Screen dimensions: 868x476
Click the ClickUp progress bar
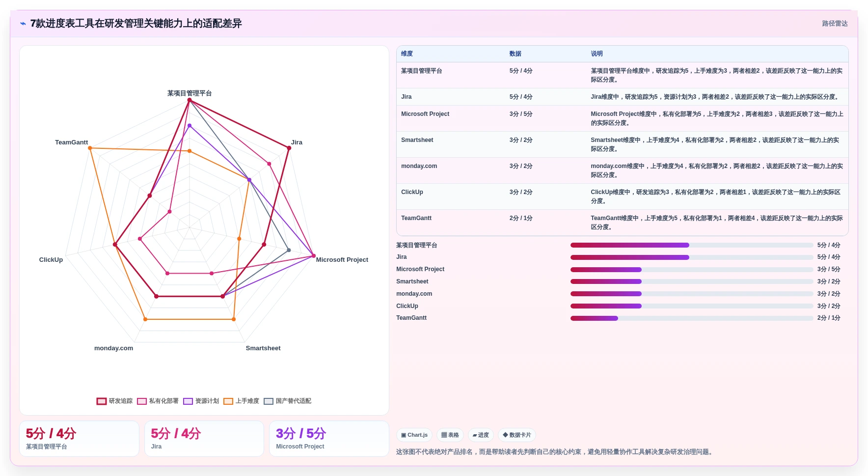(x=692, y=306)
